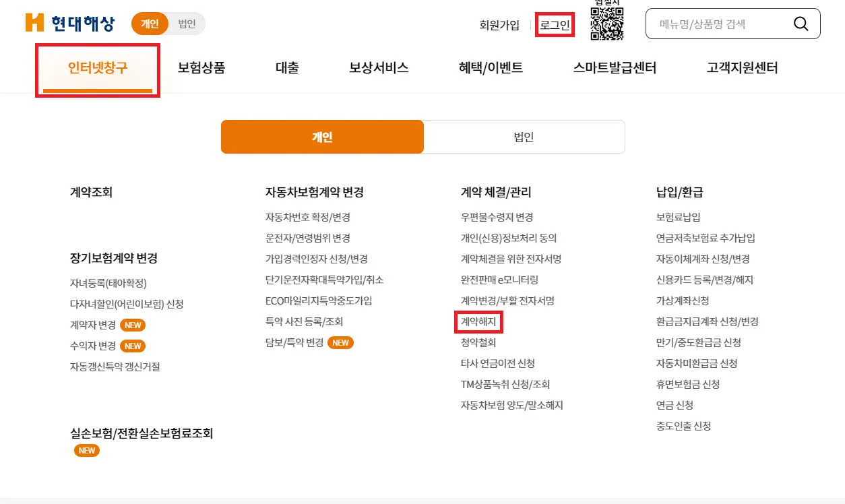The width and height of the screenshot is (845, 504).
Task: Click the highlighted 인터넷창구 tab
Action: pyautogui.click(x=97, y=67)
